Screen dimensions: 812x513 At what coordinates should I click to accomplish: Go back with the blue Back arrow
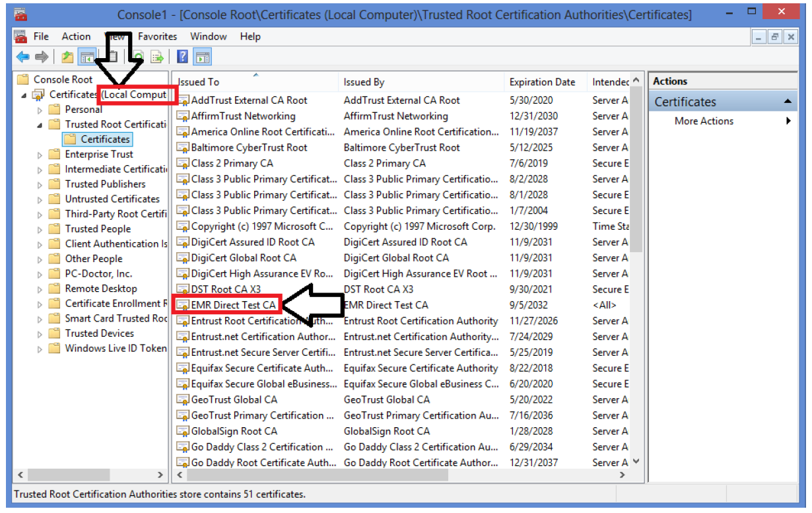click(23, 57)
